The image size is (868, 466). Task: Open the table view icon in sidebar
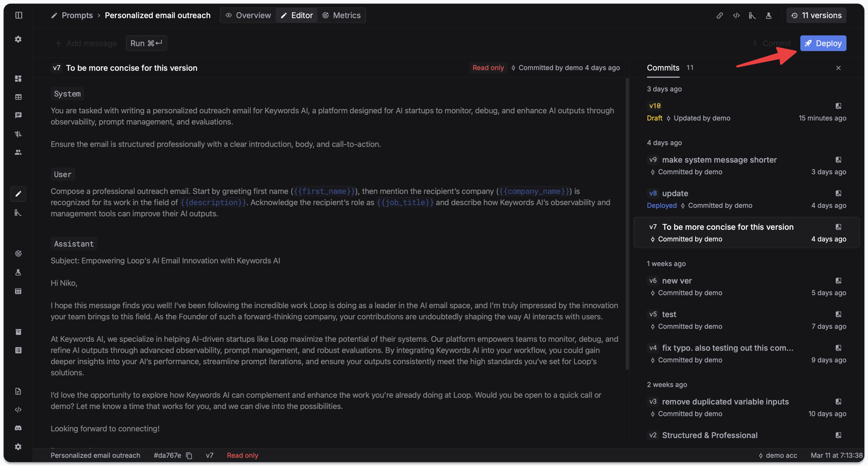click(18, 97)
